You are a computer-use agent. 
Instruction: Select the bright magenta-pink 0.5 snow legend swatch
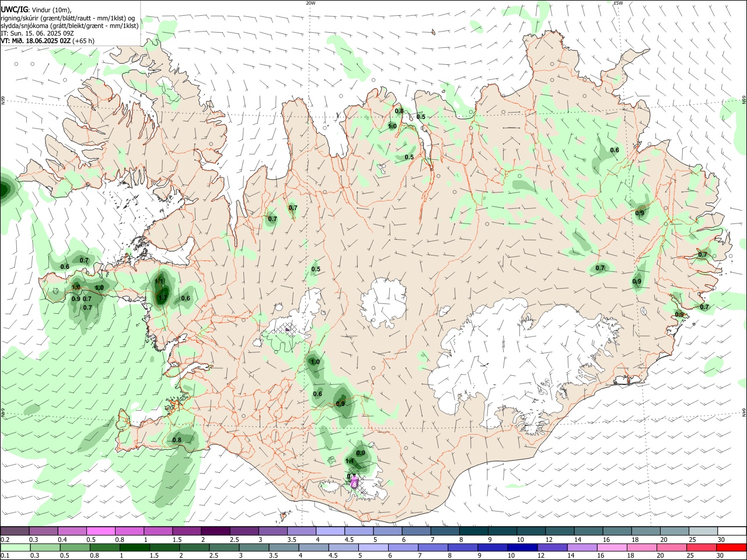(x=101, y=531)
